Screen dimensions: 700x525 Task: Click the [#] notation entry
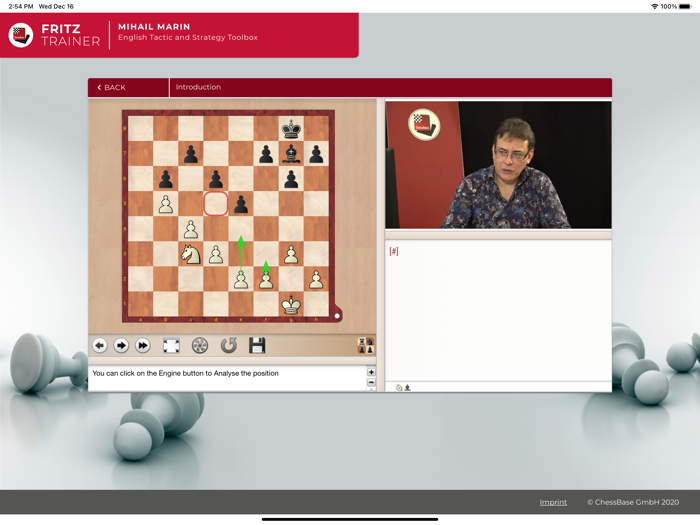394,251
